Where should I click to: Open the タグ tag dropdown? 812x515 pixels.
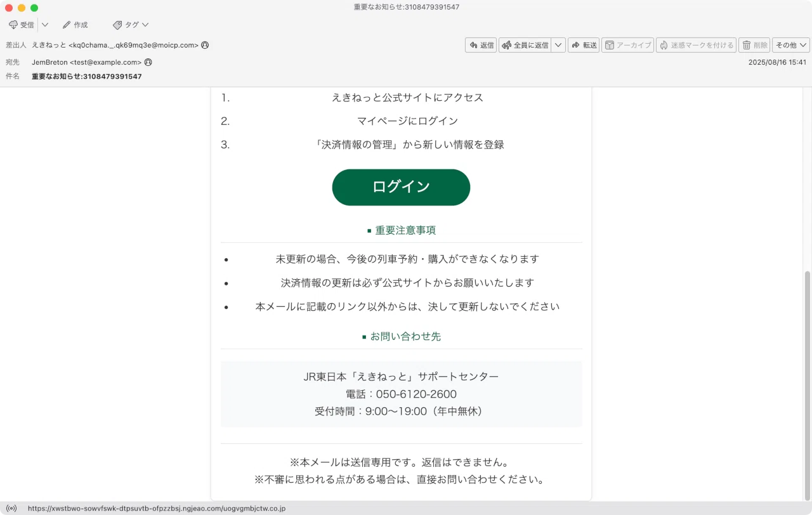[x=131, y=25]
